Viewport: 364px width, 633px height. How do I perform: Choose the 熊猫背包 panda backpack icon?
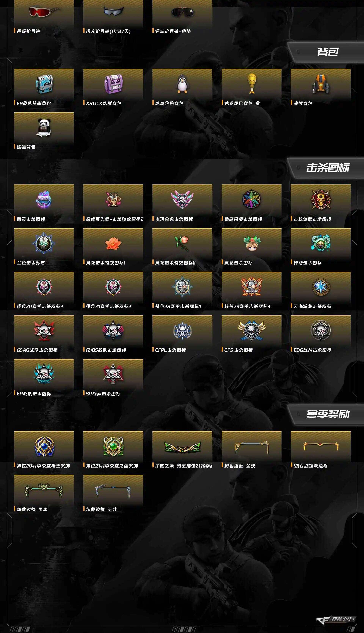pos(44,128)
